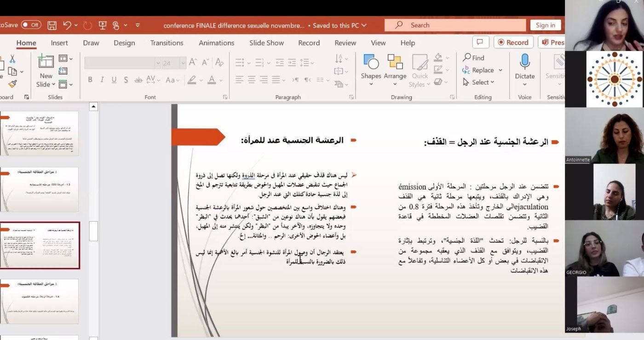Open the Shapes gallery

point(371,70)
